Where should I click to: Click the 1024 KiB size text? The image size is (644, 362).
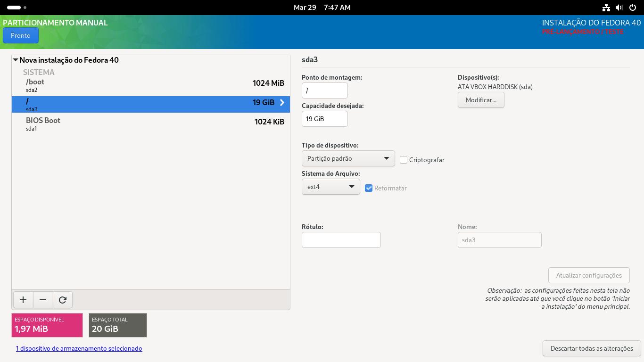(x=269, y=122)
